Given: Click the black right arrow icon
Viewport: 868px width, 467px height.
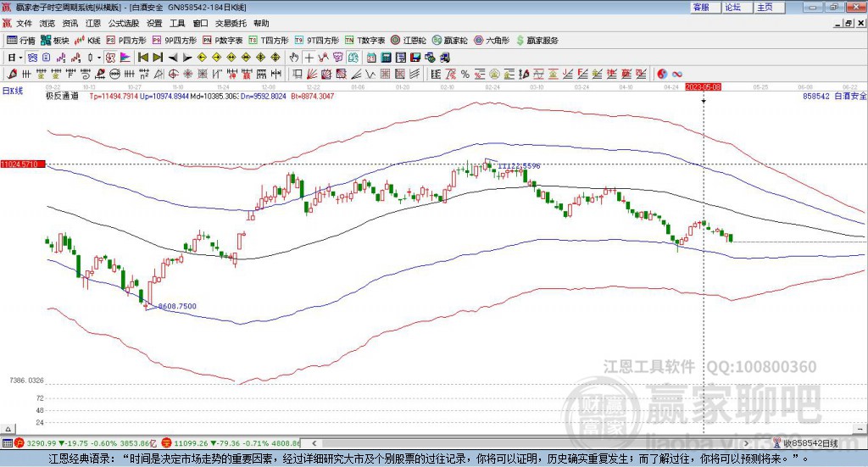Looking at the screenshot, I should click(x=187, y=58).
